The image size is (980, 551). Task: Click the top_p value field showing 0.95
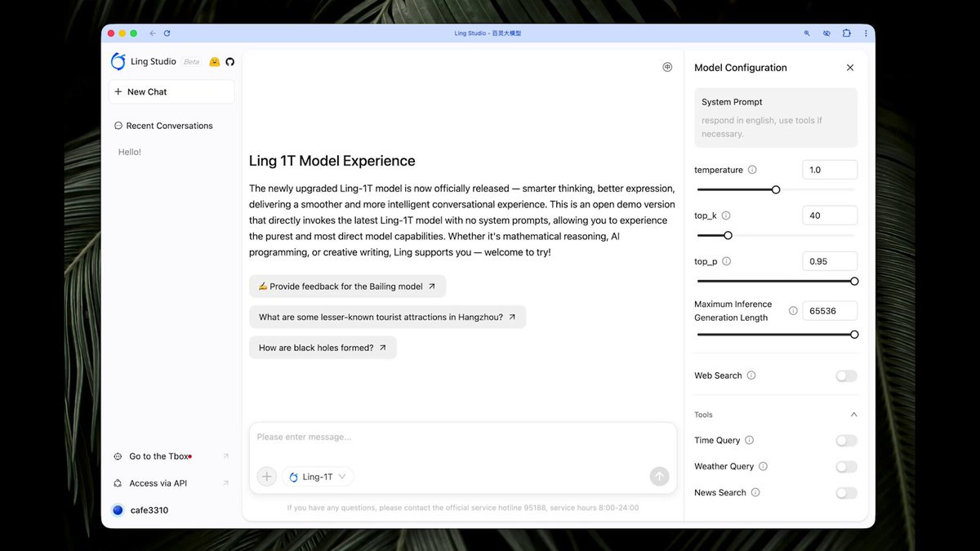pos(830,261)
